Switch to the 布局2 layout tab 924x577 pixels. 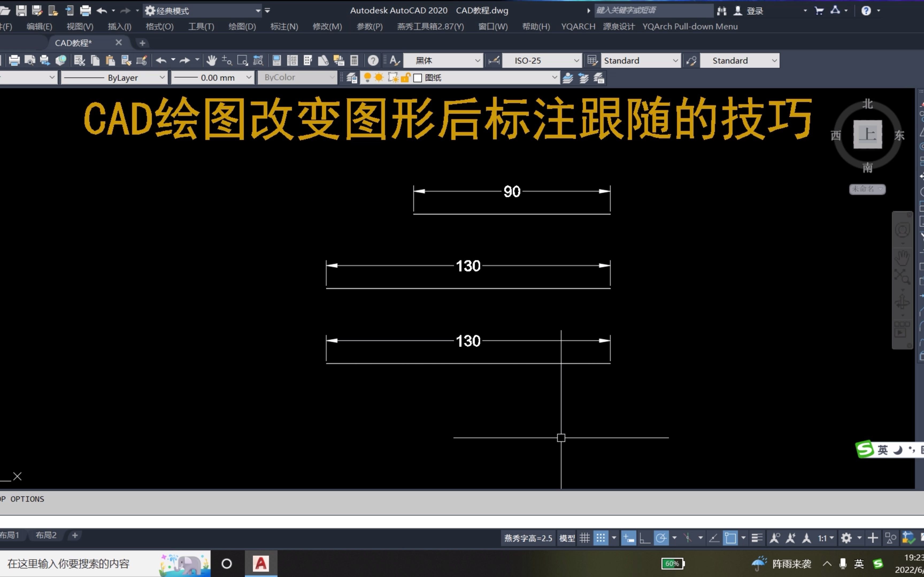(46, 535)
